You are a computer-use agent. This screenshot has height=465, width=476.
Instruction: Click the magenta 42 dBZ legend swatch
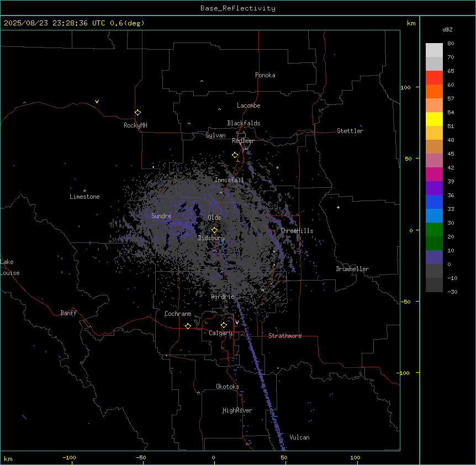[434, 174]
